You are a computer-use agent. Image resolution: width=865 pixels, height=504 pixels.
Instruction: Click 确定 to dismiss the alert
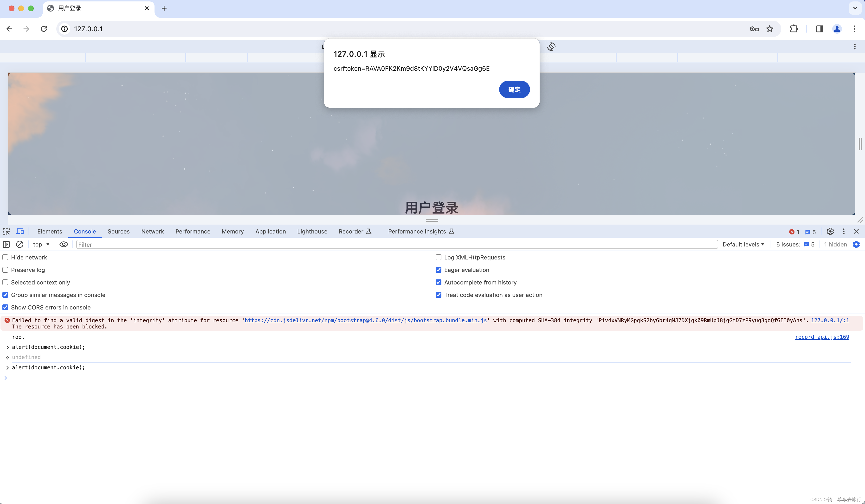[514, 89]
